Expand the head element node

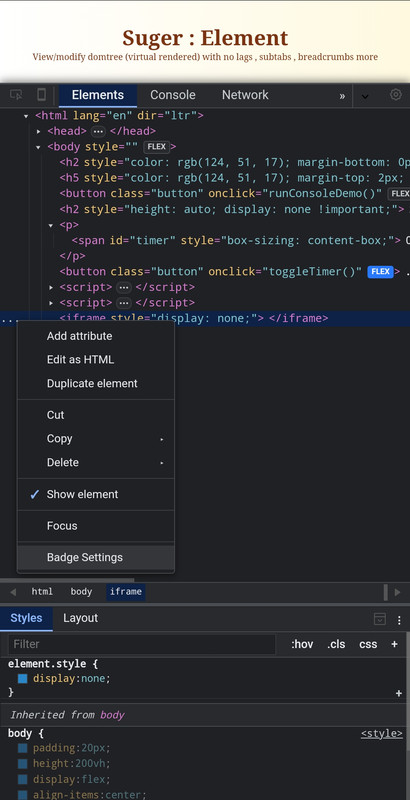38,131
